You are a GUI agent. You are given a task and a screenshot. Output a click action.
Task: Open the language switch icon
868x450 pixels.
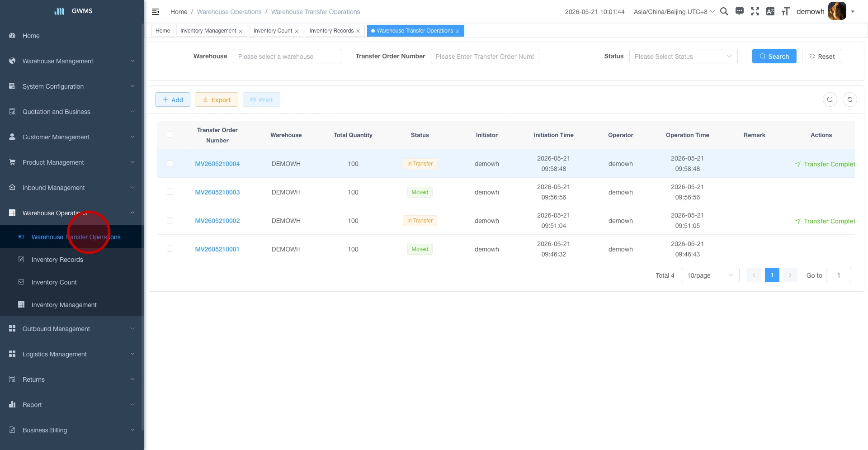pyautogui.click(x=770, y=11)
